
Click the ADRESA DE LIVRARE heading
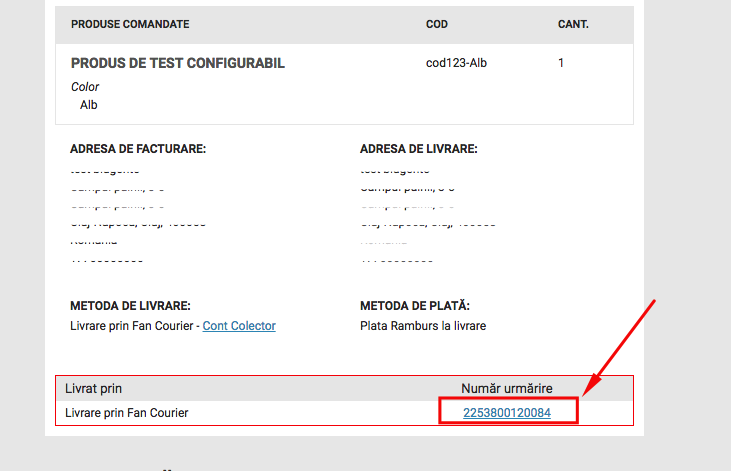tap(419, 149)
